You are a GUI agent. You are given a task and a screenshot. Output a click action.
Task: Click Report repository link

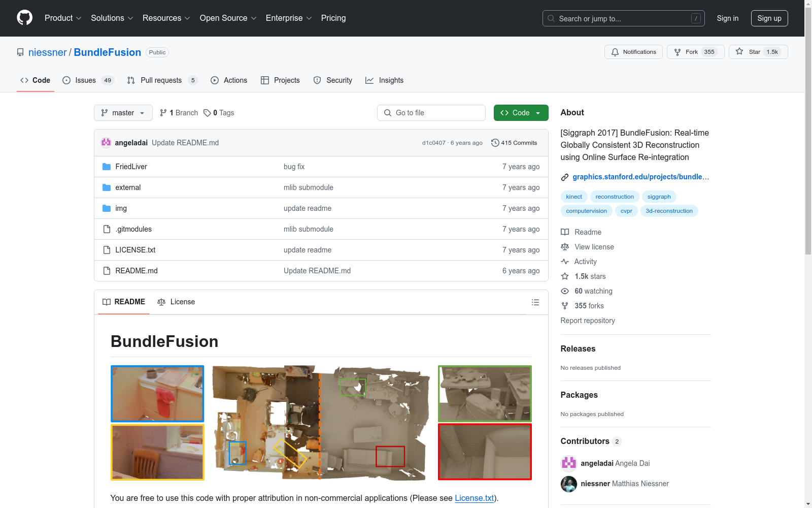pos(588,321)
